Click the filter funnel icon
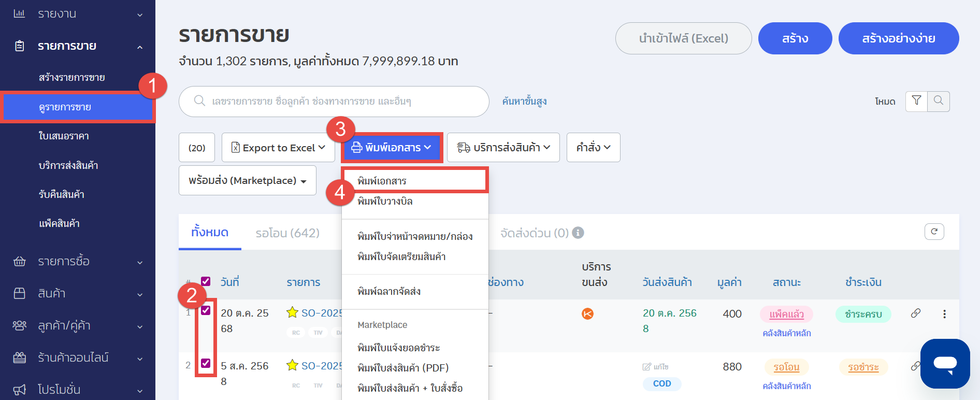Image resolution: width=980 pixels, height=400 pixels. [916, 101]
